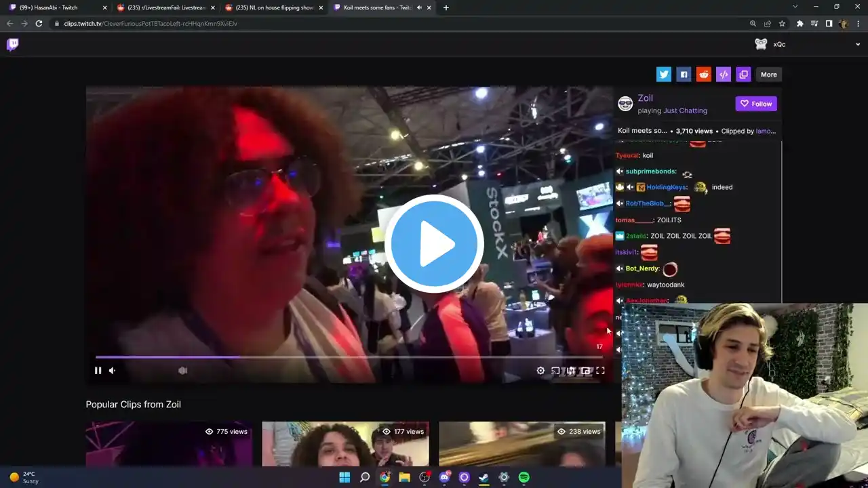Bookmark this page with the star

782,23
